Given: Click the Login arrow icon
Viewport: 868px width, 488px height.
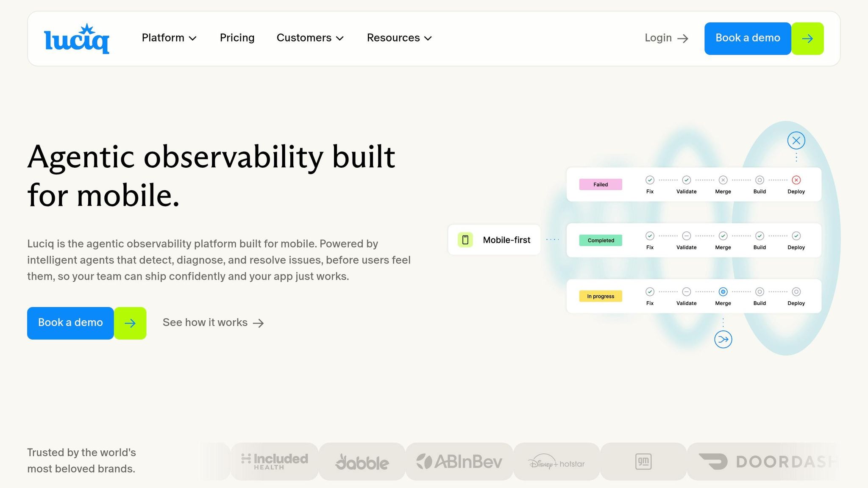Looking at the screenshot, I should pos(683,39).
